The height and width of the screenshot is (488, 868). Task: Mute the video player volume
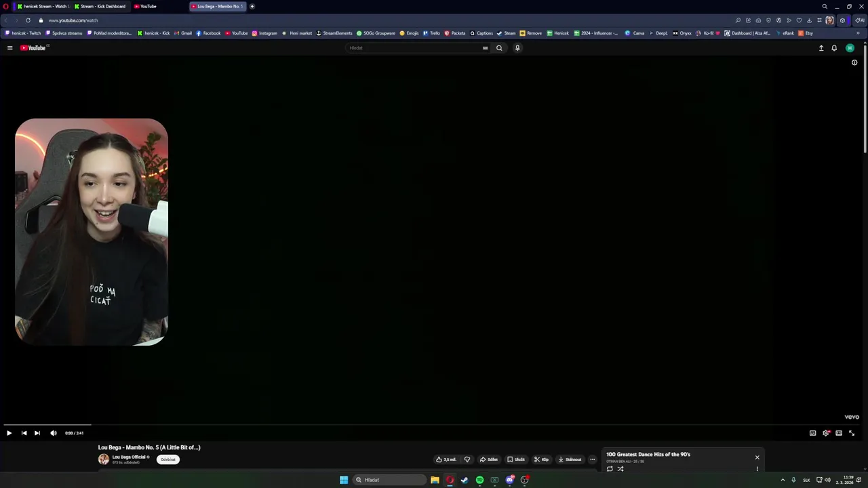coord(54,433)
